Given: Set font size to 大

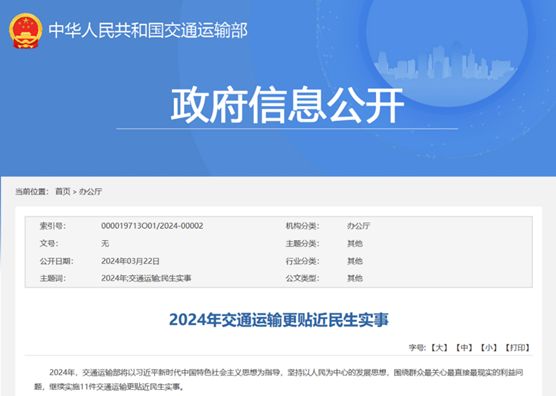Looking at the screenshot, I should (439, 348).
